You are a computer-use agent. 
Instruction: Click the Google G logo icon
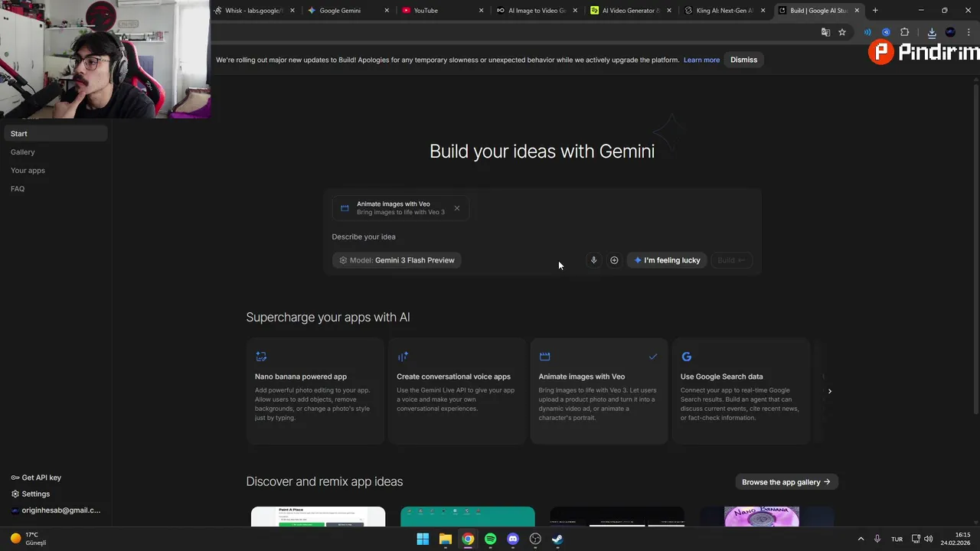(686, 357)
